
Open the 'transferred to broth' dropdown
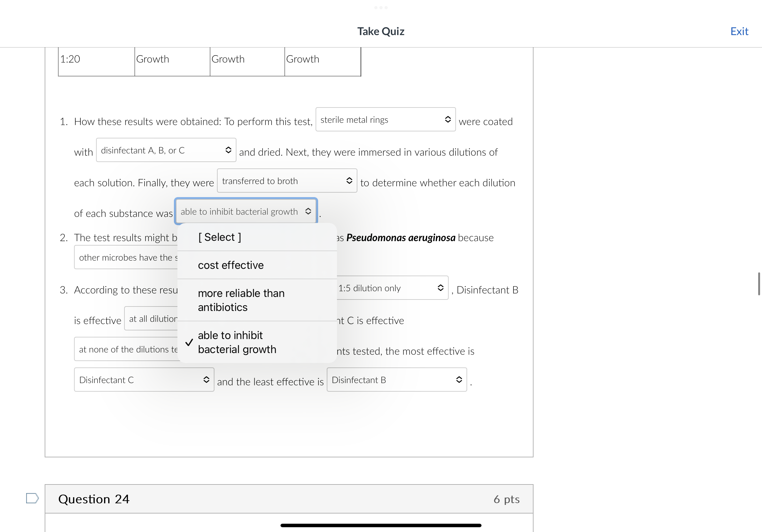[287, 181]
